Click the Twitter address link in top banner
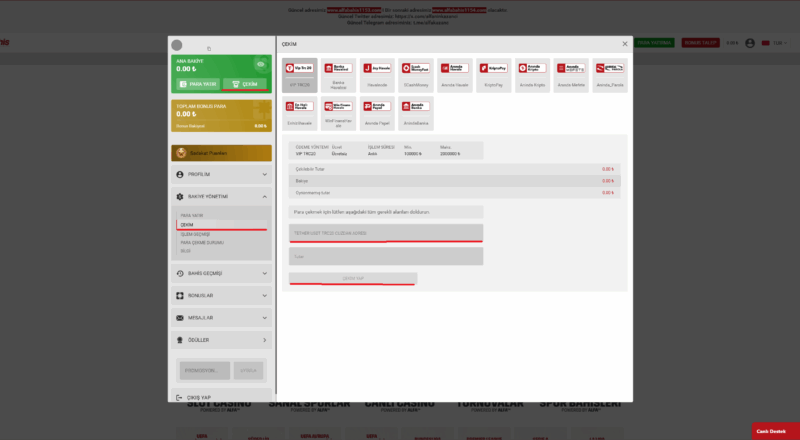The height and width of the screenshot is (440, 800). [x=426, y=16]
